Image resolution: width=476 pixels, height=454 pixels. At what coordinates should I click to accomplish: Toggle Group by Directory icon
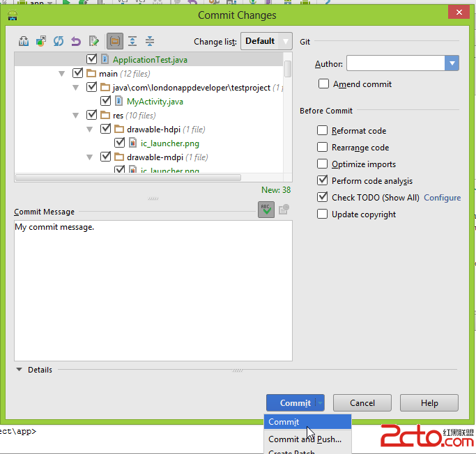(x=115, y=41)
